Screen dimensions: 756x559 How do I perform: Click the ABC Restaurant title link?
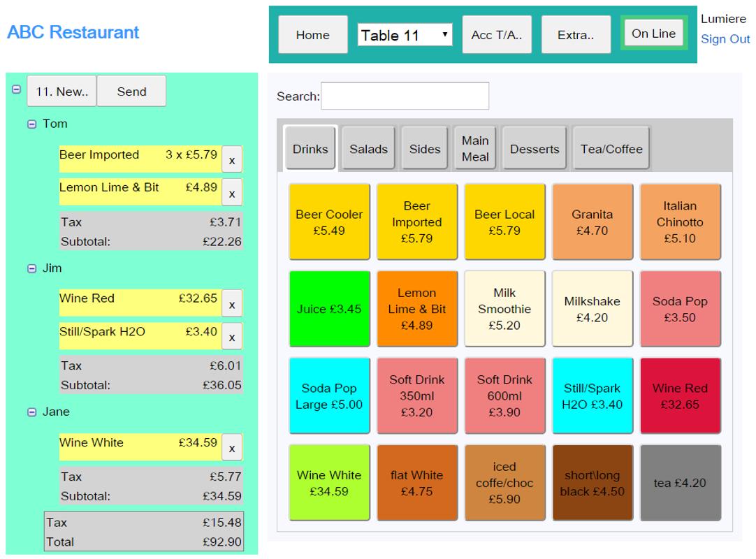click(x=73, y=32)
